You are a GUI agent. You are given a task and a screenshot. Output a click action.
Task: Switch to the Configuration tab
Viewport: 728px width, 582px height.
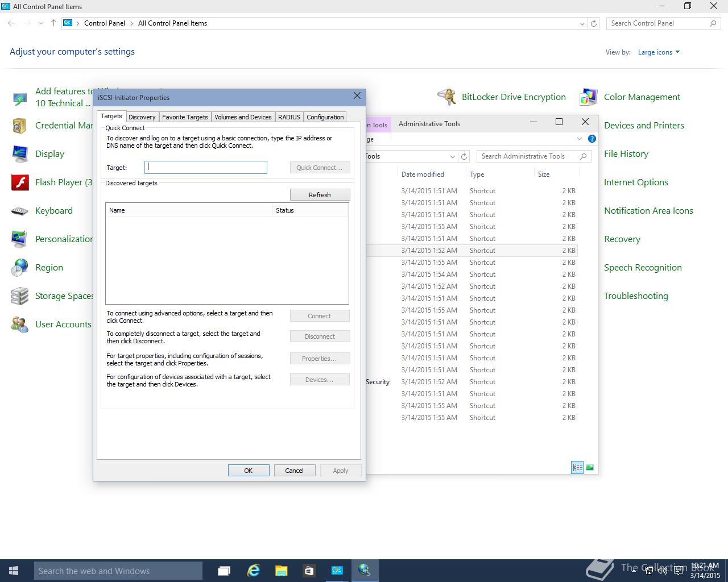325,117
